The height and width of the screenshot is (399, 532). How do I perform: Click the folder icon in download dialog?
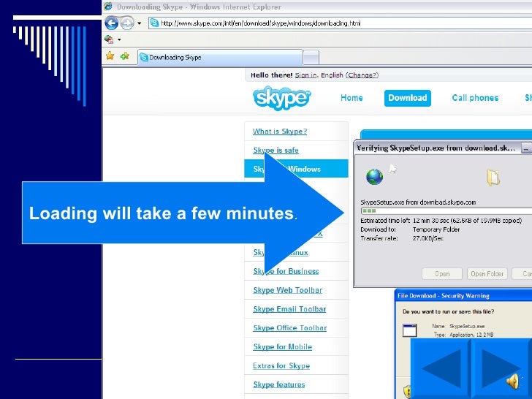pos(493,178)
